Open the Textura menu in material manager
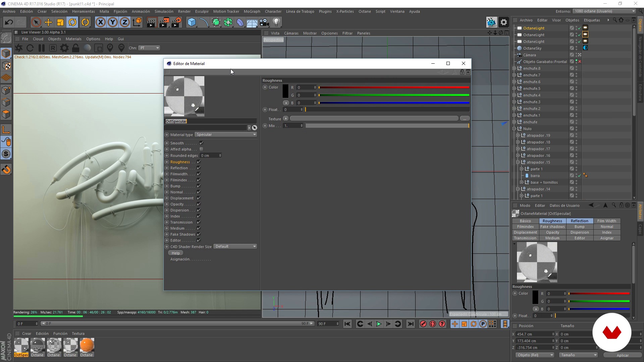Screen dimensions: 644x362 pos(78,334)
